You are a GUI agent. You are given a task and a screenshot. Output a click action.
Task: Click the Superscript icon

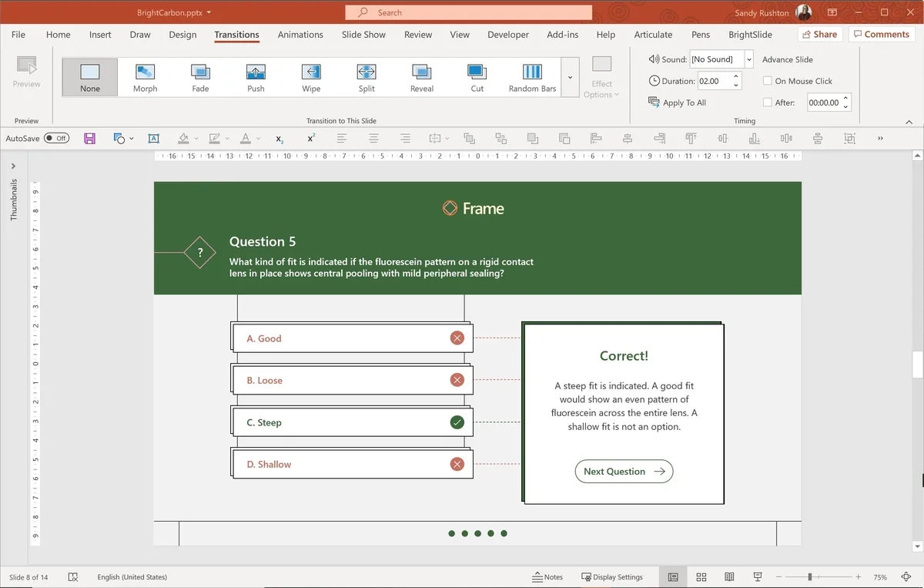(x=311, y=138)
